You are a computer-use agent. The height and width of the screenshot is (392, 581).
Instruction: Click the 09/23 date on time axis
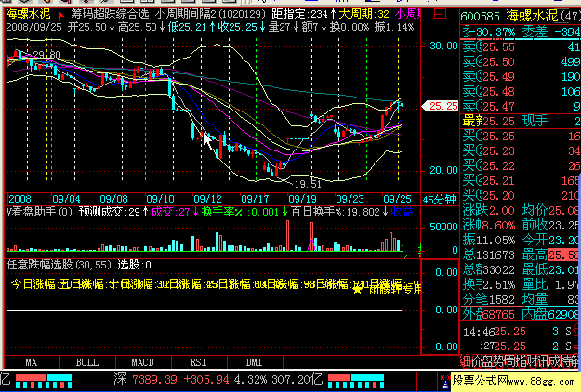pos(350,199)
